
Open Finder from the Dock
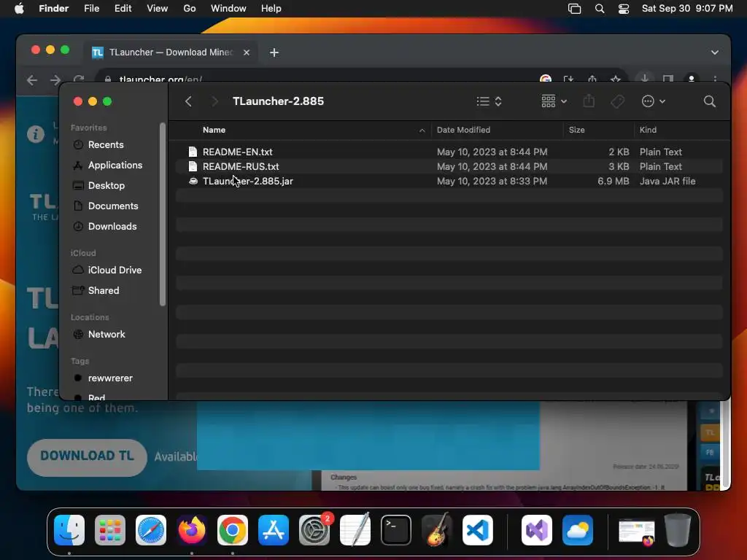tap(69, 530)
